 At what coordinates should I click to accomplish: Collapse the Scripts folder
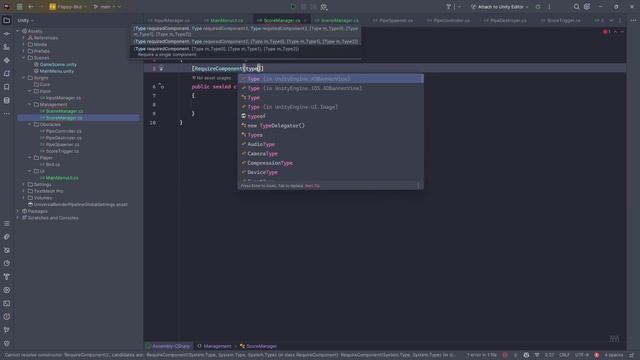(24, 78)
